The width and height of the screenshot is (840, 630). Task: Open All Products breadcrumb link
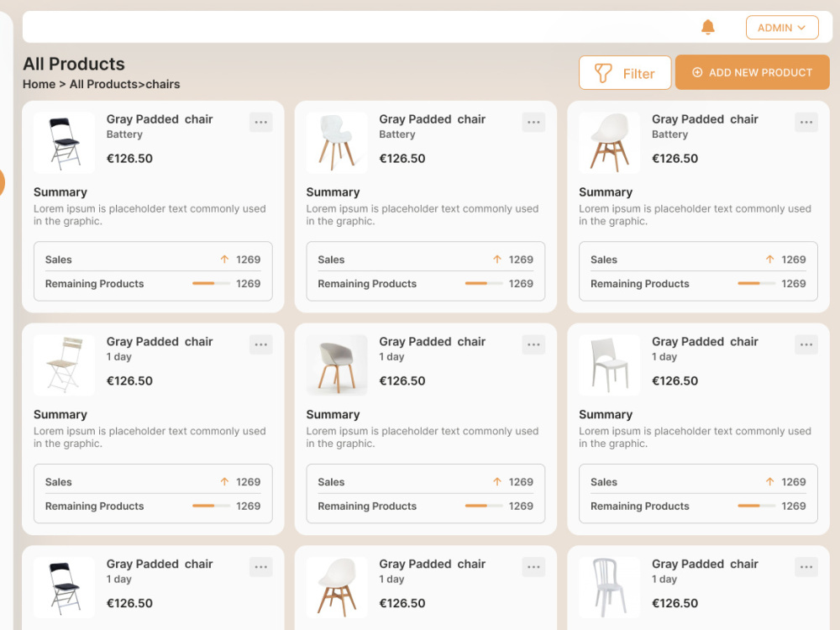click(103, 84)
